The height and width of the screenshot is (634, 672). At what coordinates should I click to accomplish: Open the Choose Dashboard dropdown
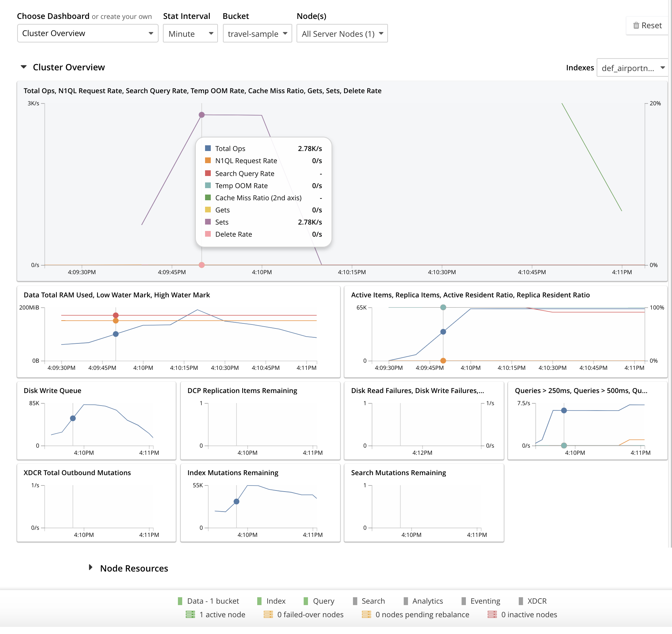tap(87, 33)
